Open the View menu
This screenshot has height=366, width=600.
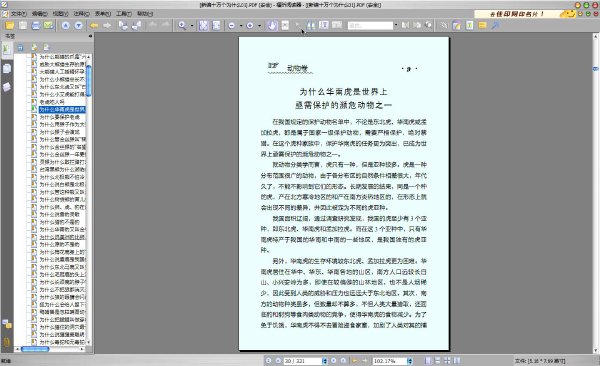point(60,14)
